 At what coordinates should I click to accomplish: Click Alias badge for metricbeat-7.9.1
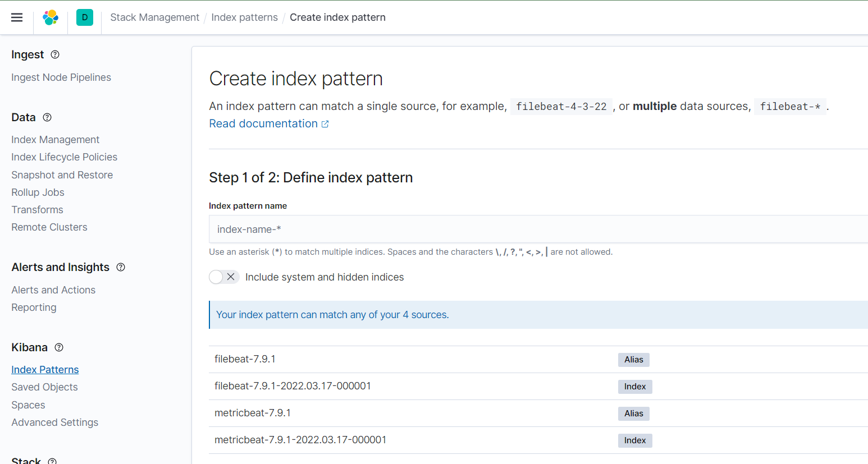point(634,414)
